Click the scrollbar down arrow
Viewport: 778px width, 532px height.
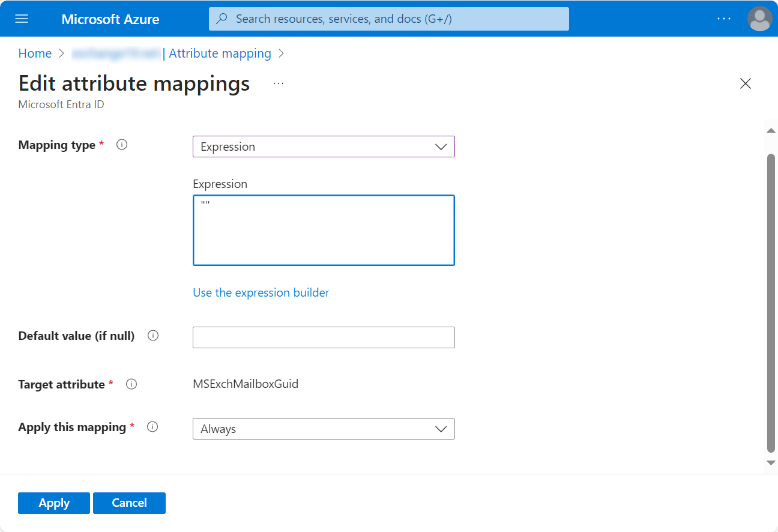[771, 462]
